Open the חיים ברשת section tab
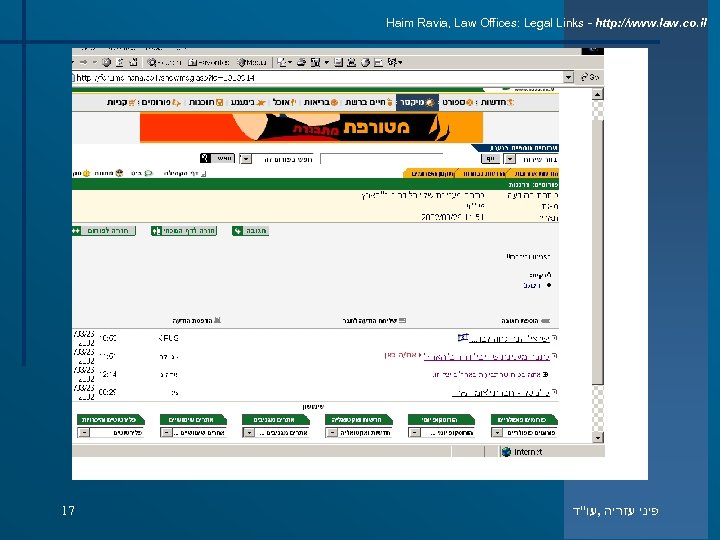720x540 pixels. 369,102
